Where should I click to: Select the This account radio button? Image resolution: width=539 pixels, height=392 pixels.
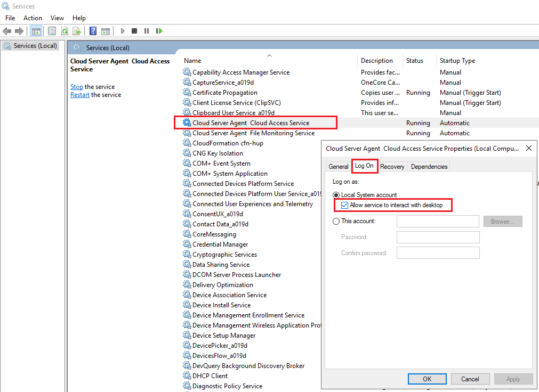click(336, 221)
